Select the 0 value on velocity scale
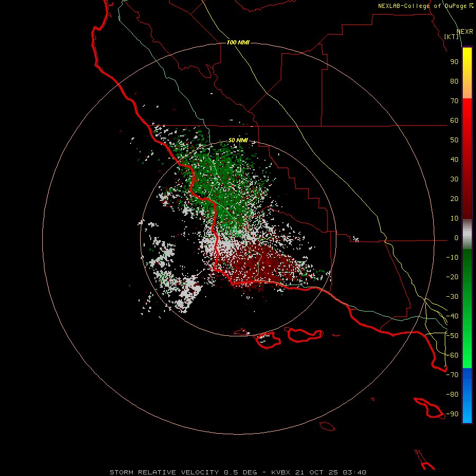Image resolution: width=476 pixels, height=476 pixels. tap(456, 238)
